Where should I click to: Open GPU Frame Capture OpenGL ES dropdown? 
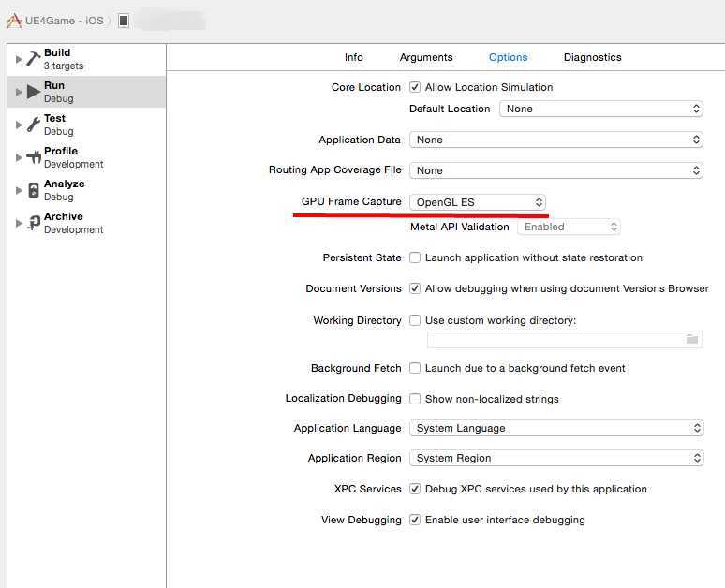point(478,202)
